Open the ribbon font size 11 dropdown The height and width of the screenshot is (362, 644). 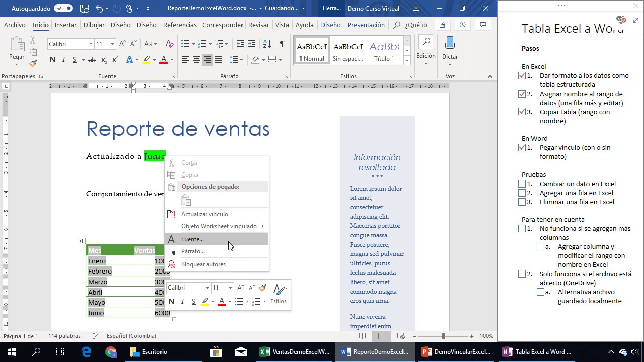pos(113,44)
